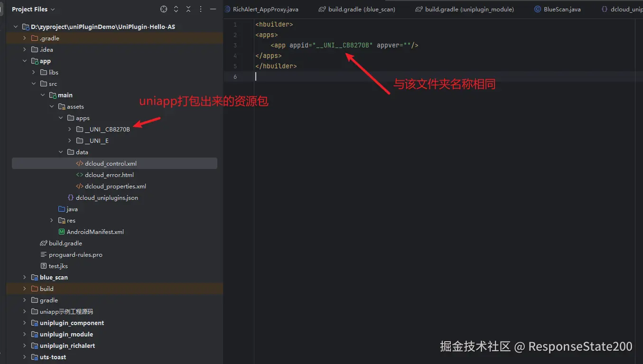Click the uniplugin_module module icon
This screenshot has height=364, width=643.
pyautogui.click(x=35, y=334)
